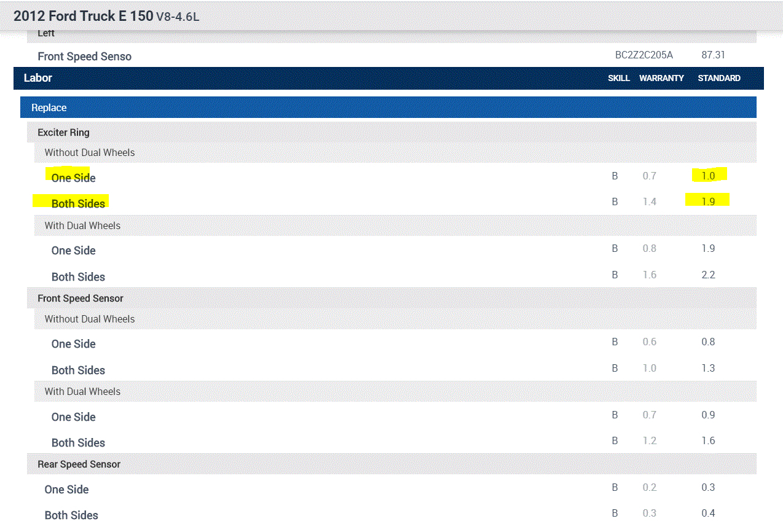Click Both Sides under Front Sensor With Dual Wheels

[78, 443]
